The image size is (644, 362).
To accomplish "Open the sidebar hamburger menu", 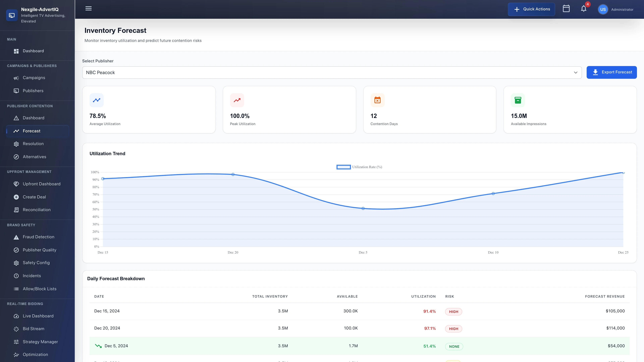I will click(x=88, y=9).
